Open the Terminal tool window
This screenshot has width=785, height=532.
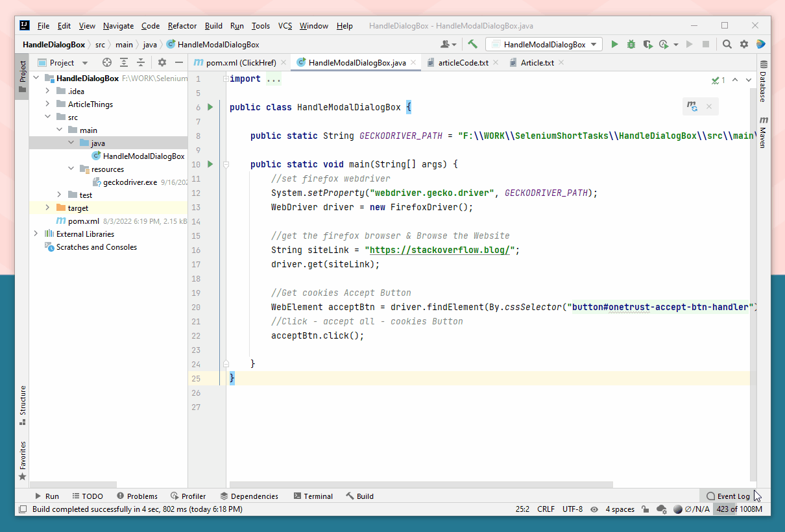tap(313, 496)
